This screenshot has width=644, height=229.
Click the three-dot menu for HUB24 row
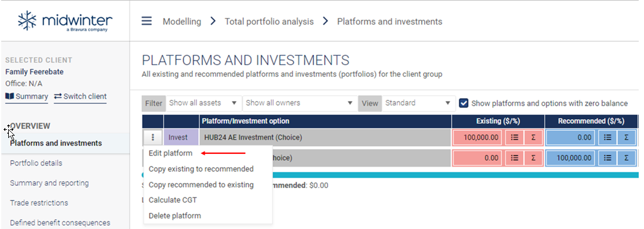(153, 137)
